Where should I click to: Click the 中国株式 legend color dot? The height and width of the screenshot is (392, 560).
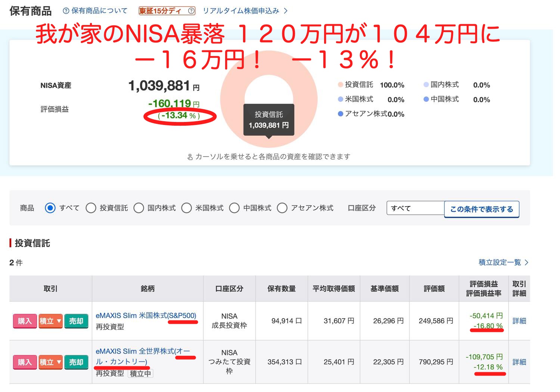click(x=426, y=99)
